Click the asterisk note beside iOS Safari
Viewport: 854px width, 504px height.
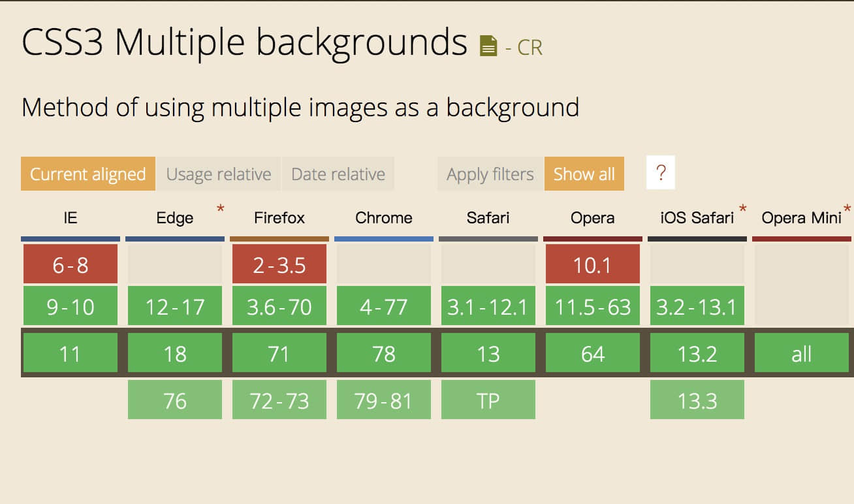pyautogui.click(x=742, y=210)
